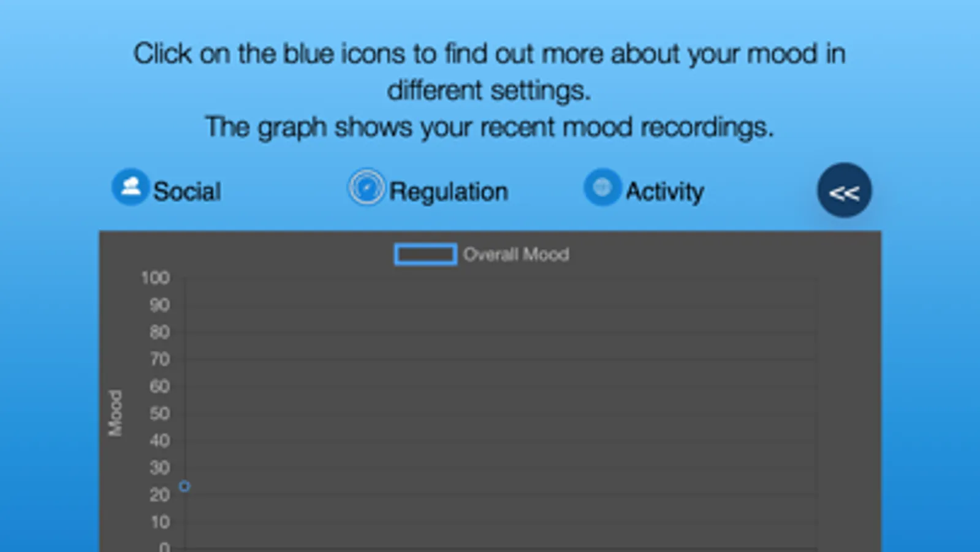Click the instruction text about blue icons
The image size is (980, 552).
489,71
